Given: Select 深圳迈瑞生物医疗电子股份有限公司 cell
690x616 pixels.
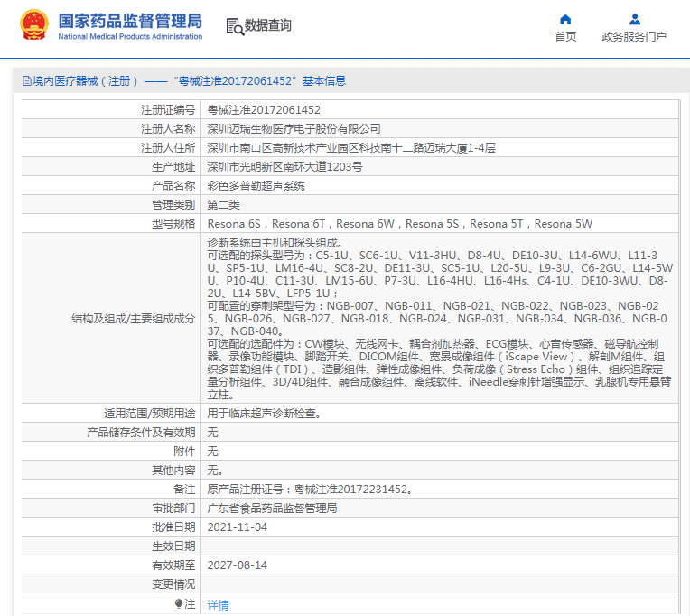Looking at the screenshot, I should [x=440, y=128].
